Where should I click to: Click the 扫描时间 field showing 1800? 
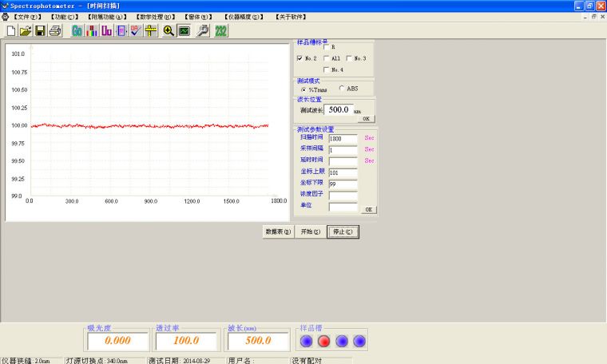(342, 138)
